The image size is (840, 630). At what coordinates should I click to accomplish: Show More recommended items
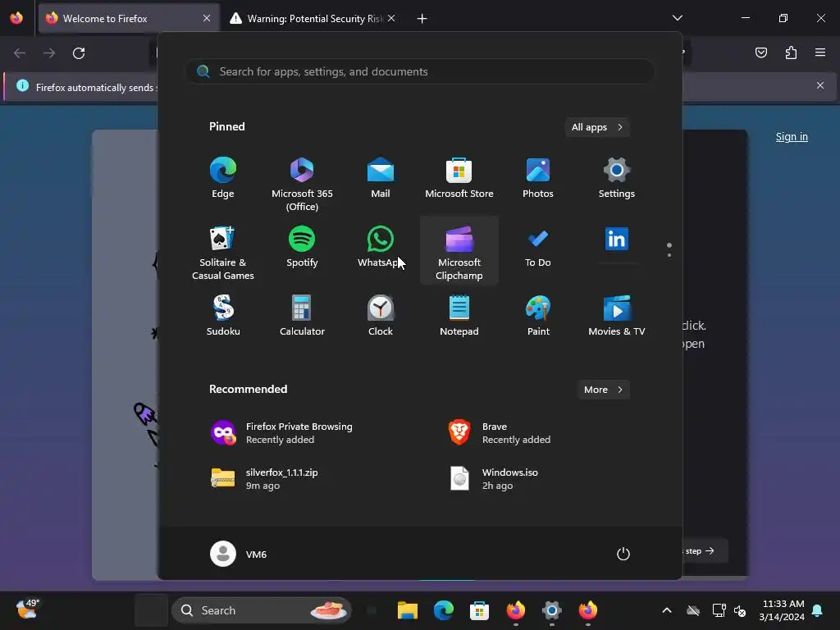[603, 390]
